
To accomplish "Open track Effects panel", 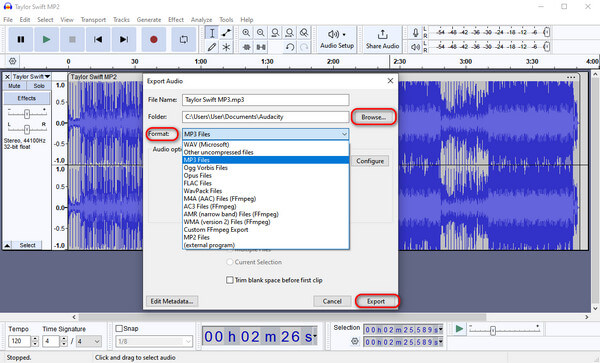I will (x=26, y=98).
